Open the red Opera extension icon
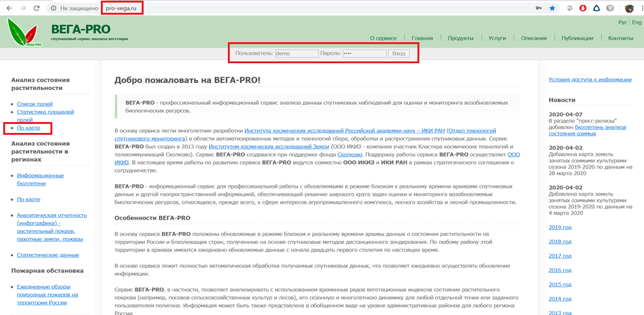644x315 pixels. [x=583, y=8]
